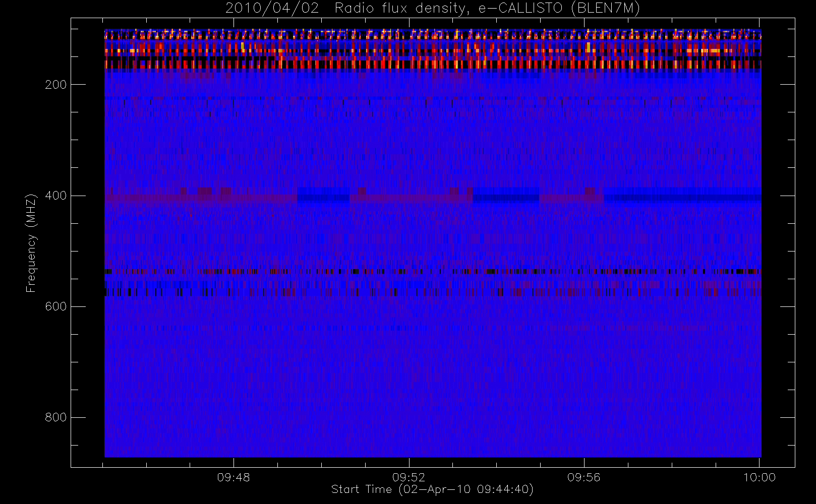
Task: Click the 'Frequency (MHZ)' axis label
Action: point(31,243)
